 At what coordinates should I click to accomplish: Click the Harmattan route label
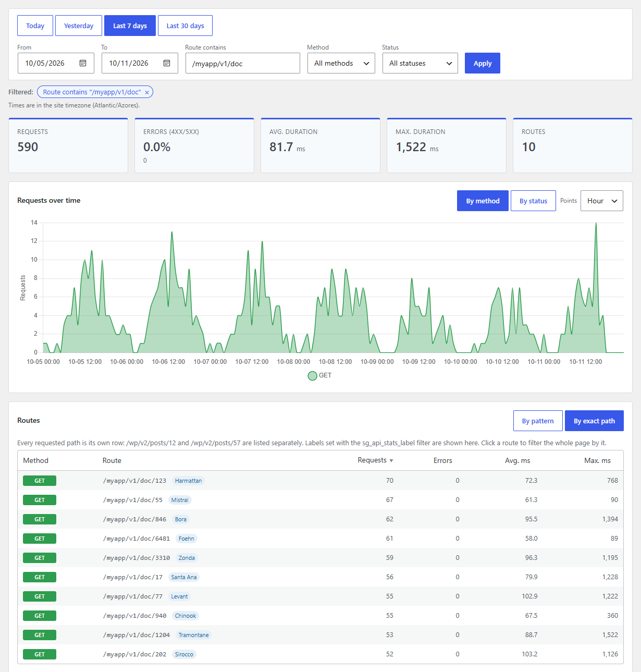pyautogui.click(x=188, y=481)
